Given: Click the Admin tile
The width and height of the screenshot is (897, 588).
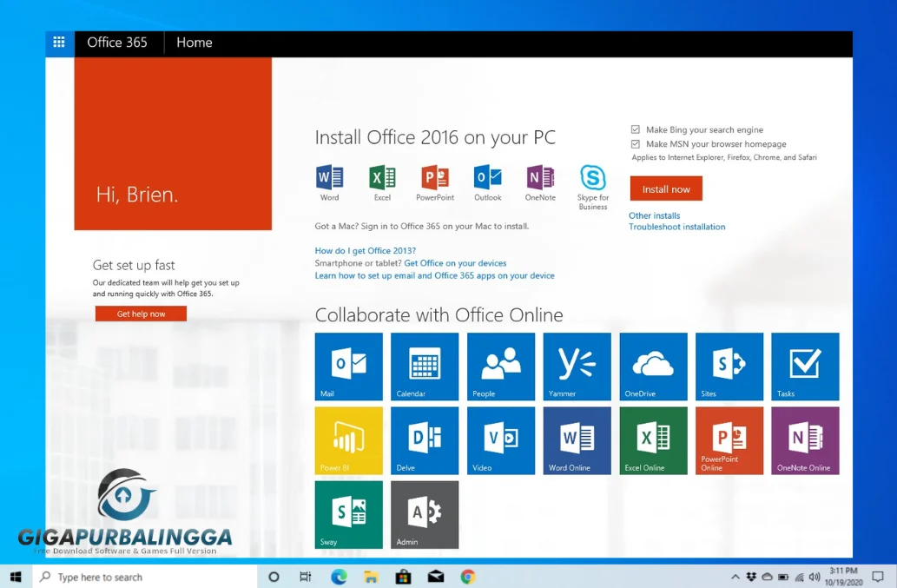Looking at the screenshot, I should tap(425, 514).
